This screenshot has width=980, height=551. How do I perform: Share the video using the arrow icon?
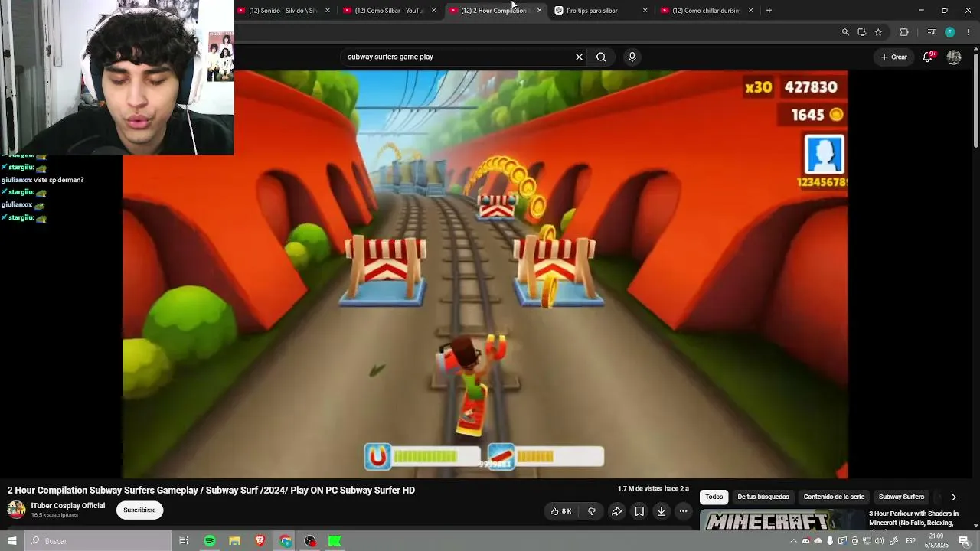[x=616, y=511]
